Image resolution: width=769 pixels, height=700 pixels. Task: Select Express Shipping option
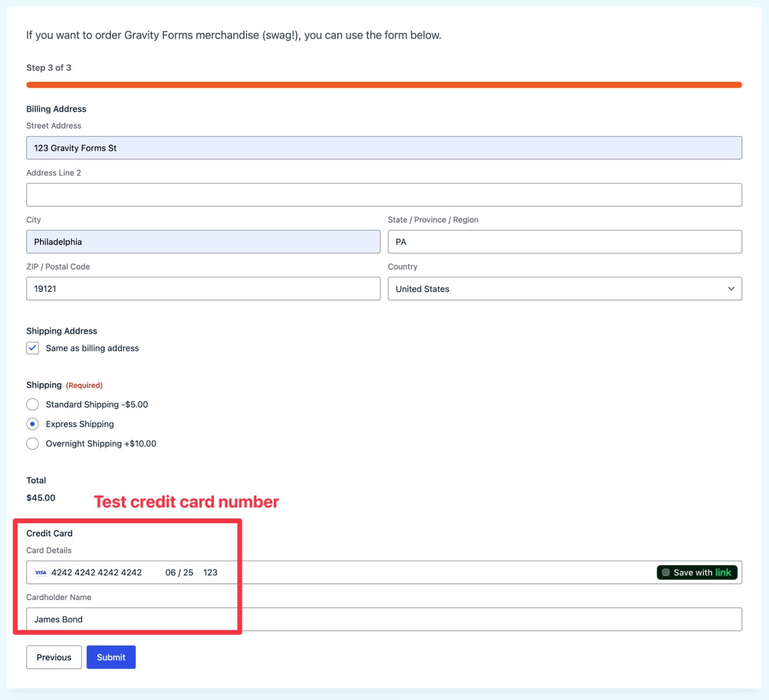(32, 424)
